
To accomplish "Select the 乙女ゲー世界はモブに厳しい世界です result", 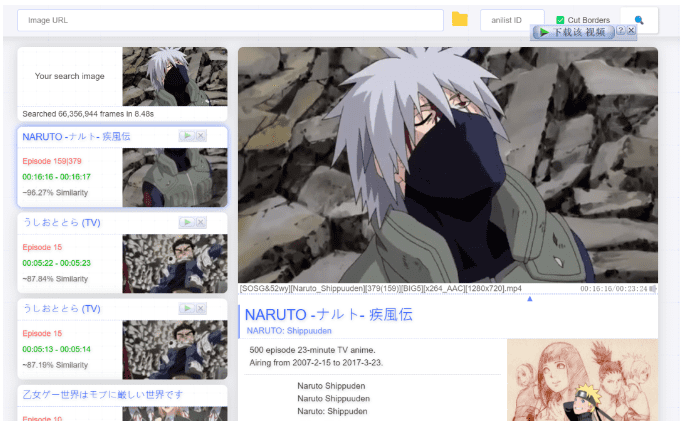I will pos(103,395).
